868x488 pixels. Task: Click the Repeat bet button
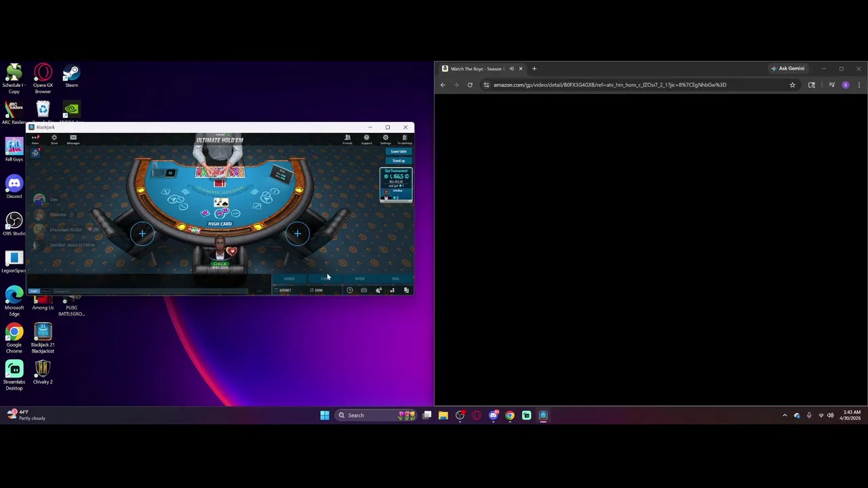(360, 279)
